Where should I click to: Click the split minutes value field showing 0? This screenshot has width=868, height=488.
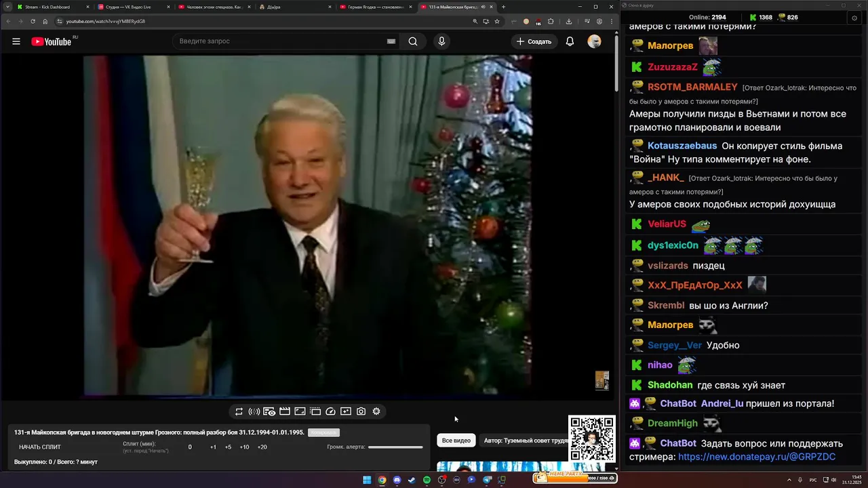click(190, 447)
